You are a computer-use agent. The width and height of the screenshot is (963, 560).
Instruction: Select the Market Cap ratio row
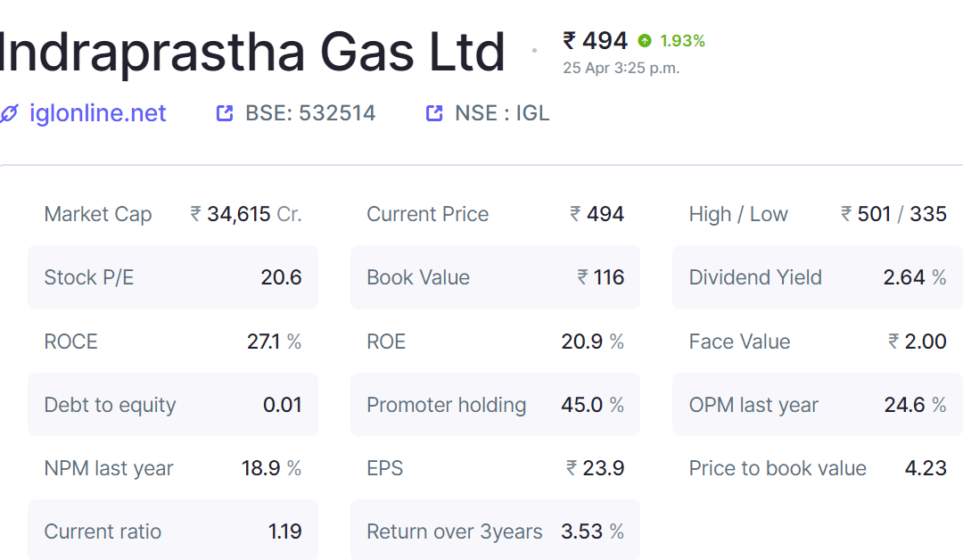[x=173, y=214]
